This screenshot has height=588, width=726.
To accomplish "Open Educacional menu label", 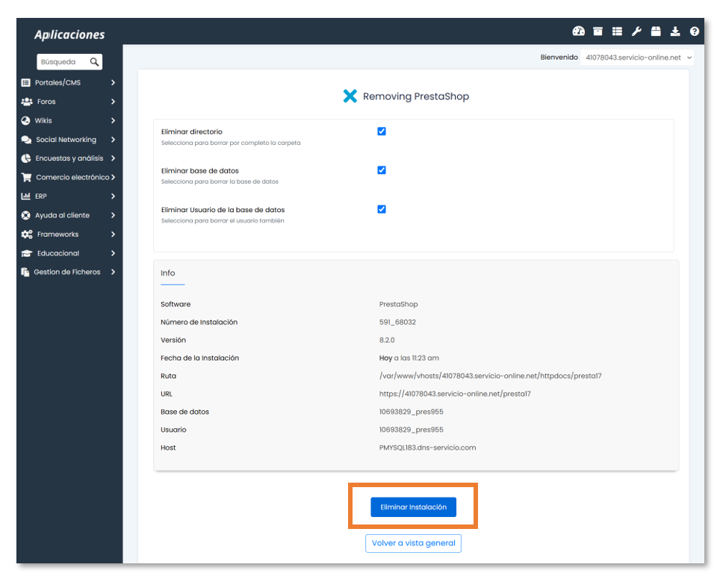I will pos(58,253).
